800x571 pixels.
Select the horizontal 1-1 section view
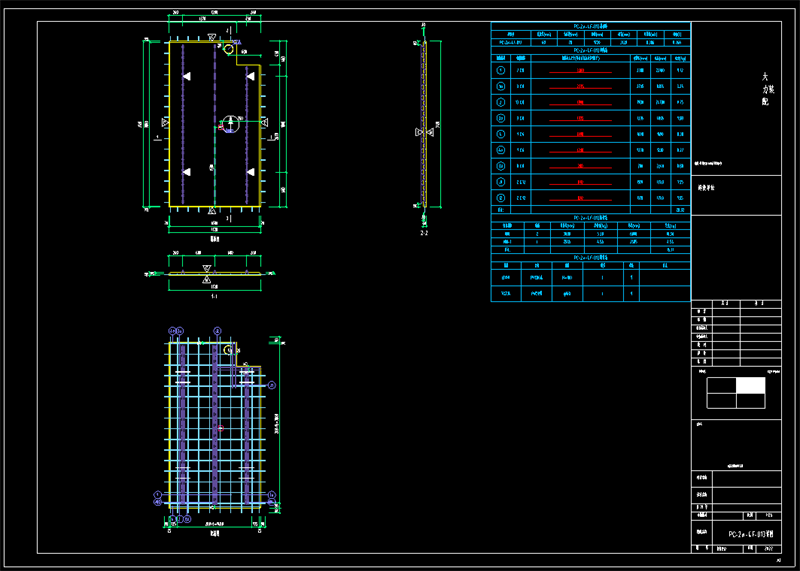[214, 274]
